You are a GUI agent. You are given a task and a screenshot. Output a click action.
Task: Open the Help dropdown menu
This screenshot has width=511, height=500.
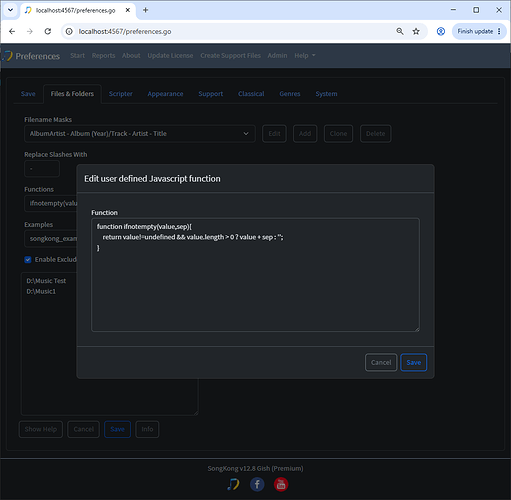tap(305, 56)
